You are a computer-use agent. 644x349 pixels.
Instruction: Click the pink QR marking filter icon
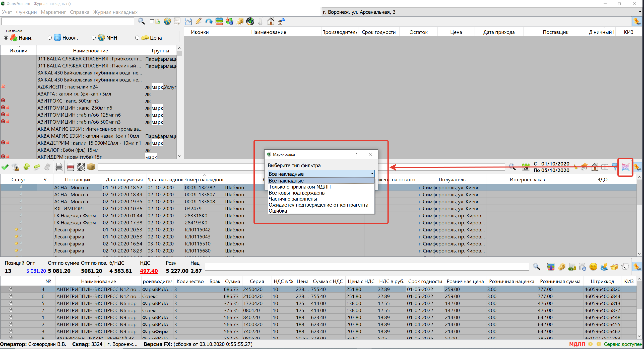625,167
